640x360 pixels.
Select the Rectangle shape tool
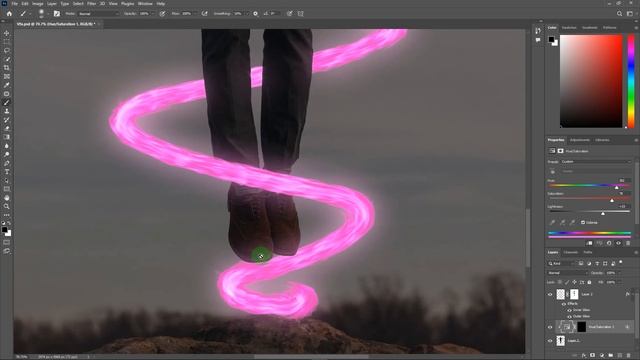[x=7, y=189]
